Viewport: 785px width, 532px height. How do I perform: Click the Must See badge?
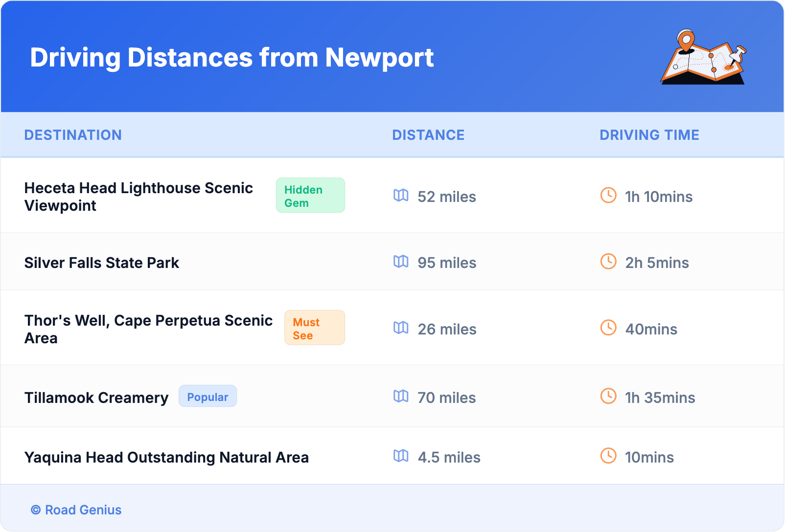314,328
